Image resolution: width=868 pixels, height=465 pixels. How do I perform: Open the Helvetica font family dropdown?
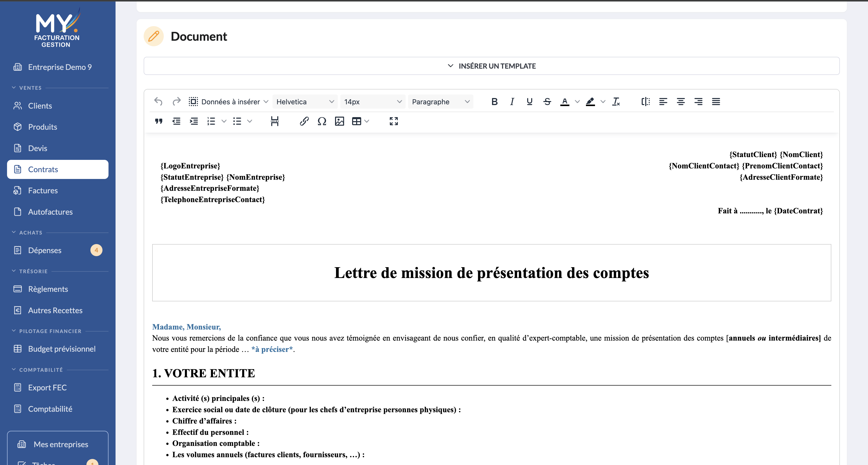[305, 102]
